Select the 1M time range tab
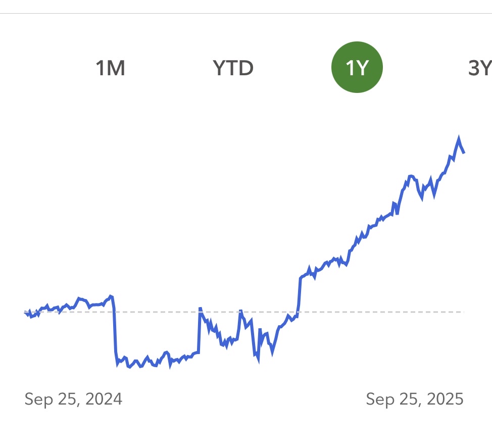The width and height of the screenshot is (492, 448). 111,68
